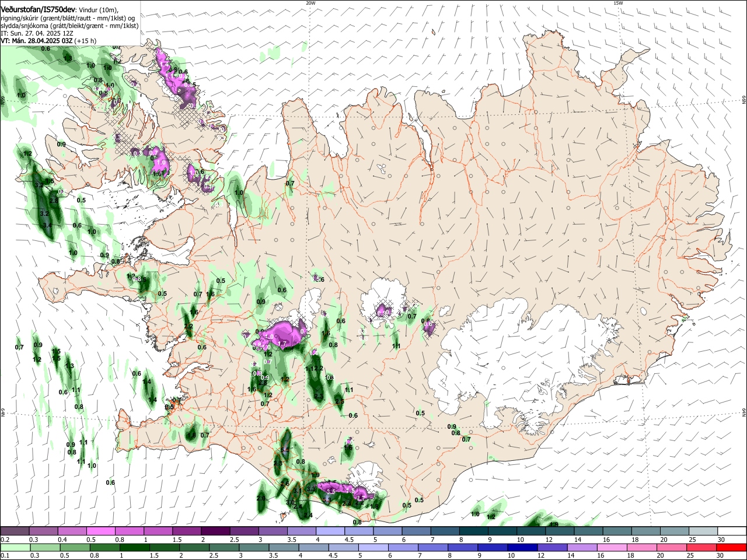Pick the light lavender 4–4.5 snow swatch
747x560 pixels.
330,531
